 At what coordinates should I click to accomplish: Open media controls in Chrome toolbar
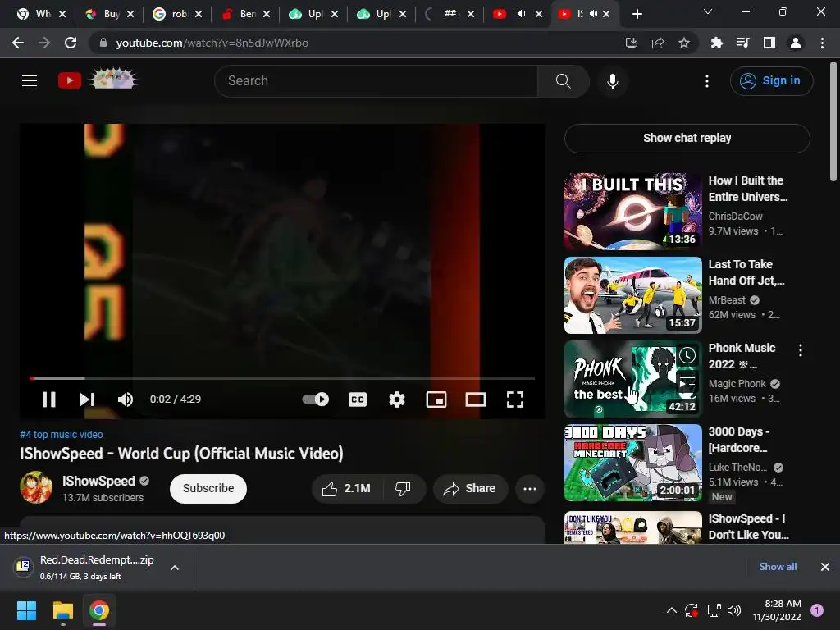tap(742, 43)
